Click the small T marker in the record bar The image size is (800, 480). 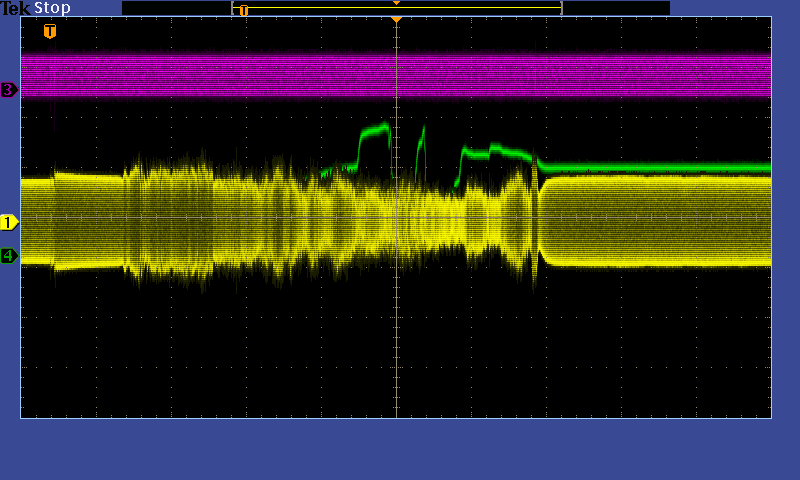(x=243, y=10)
